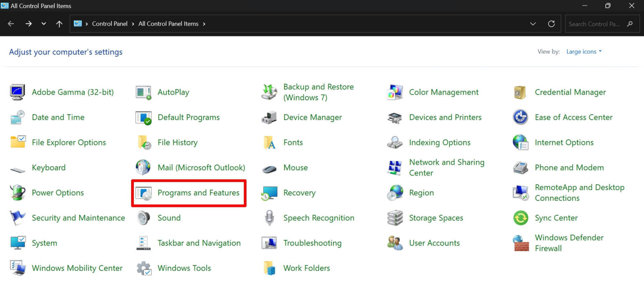Go up one folder level
The image size is (644, 300).
pyautogui.click(x=59, y=24)
